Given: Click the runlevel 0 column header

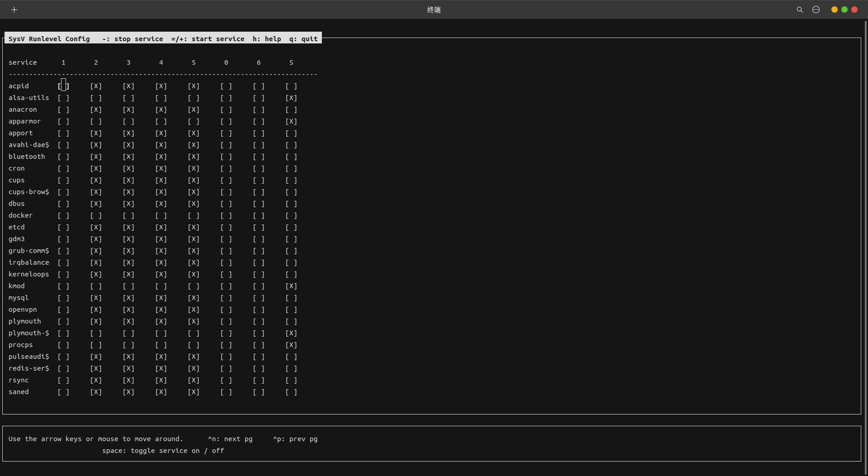Looking at the screenshot, I should (226, 62).
